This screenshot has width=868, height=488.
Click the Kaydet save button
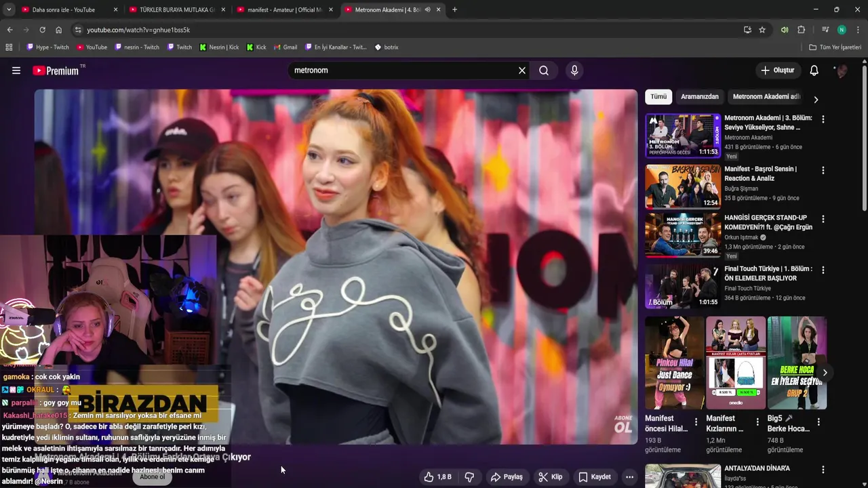click(x=595, y=477)
